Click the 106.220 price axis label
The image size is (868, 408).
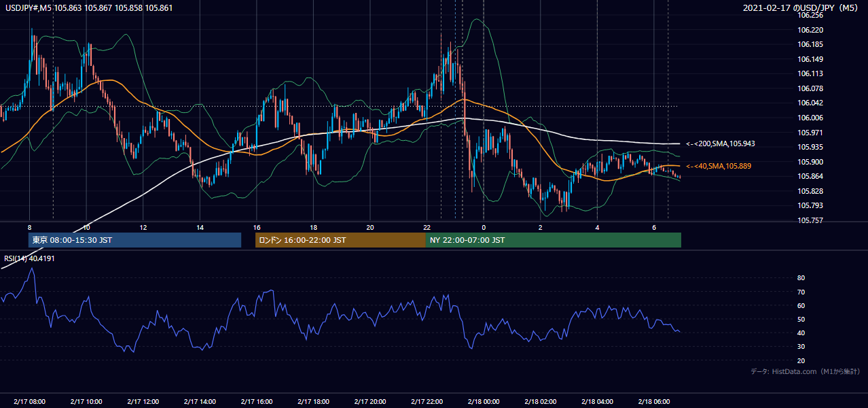click(810, 30)
